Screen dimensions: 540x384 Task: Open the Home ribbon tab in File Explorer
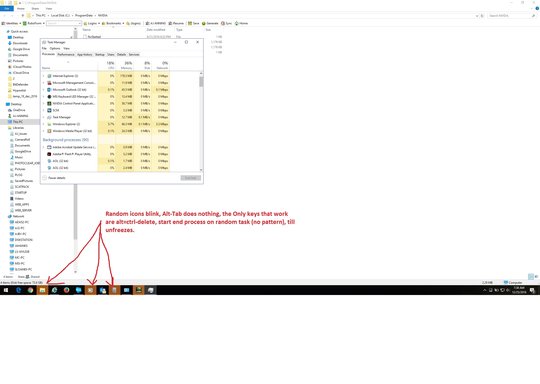pyautogui.click(x=21, y=8)
